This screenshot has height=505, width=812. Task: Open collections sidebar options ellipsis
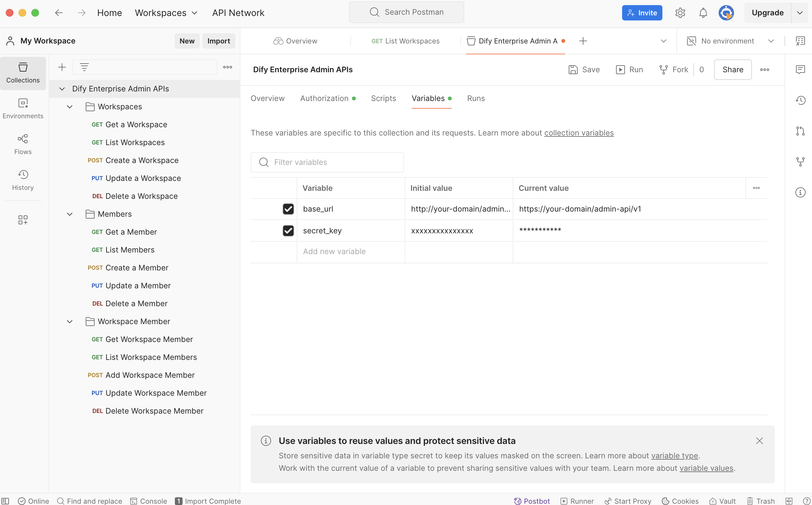coord(228,67)
